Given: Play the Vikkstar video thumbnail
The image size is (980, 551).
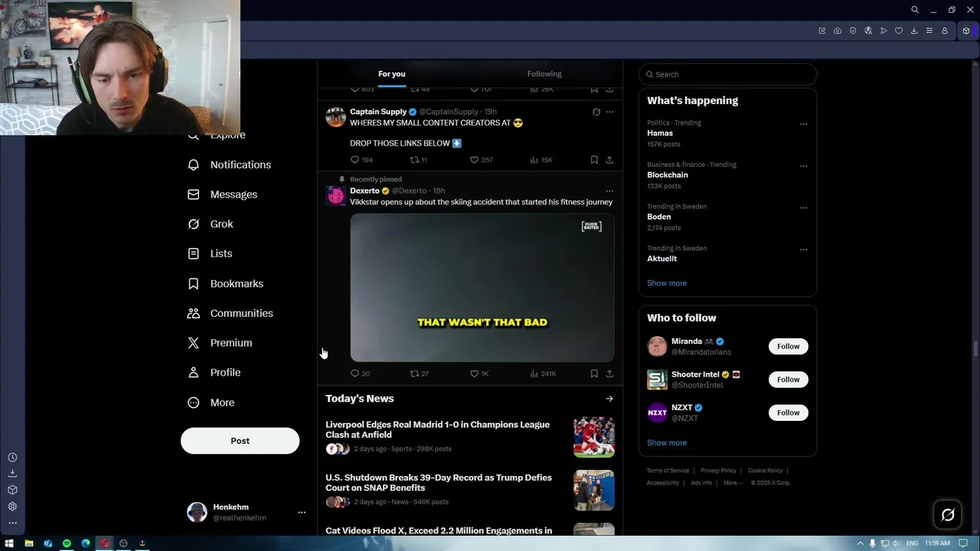Looking at the screenshot, I should [x=482, y=288].
